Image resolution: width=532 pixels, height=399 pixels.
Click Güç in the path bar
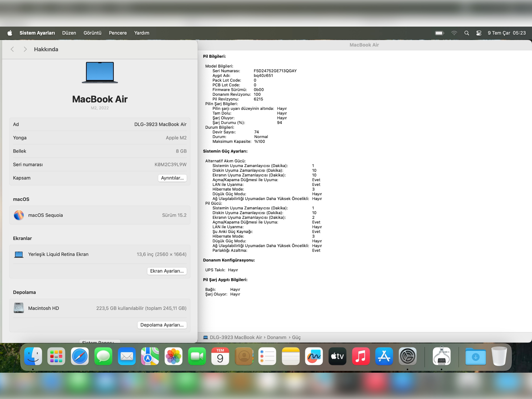pyautogui.click(x=296, y=337)
